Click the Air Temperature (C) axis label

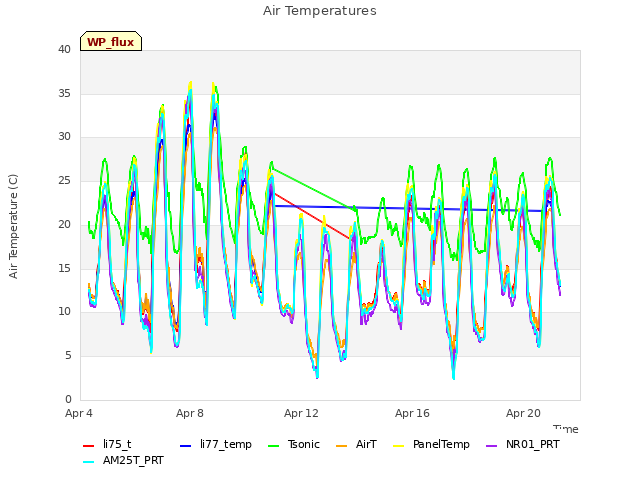coord(13,227)
